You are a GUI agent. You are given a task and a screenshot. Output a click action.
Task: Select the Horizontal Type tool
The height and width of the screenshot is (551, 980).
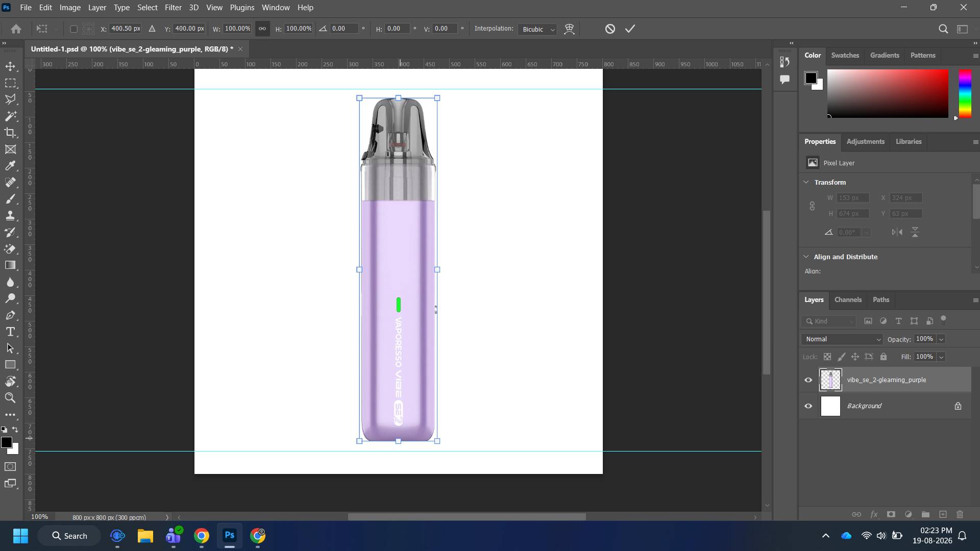coord(10,332)
